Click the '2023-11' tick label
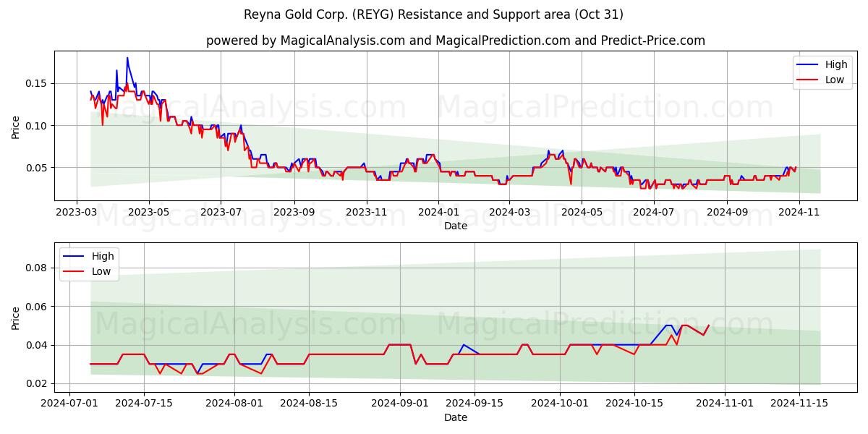868x434 pixels. coord(366,212)
